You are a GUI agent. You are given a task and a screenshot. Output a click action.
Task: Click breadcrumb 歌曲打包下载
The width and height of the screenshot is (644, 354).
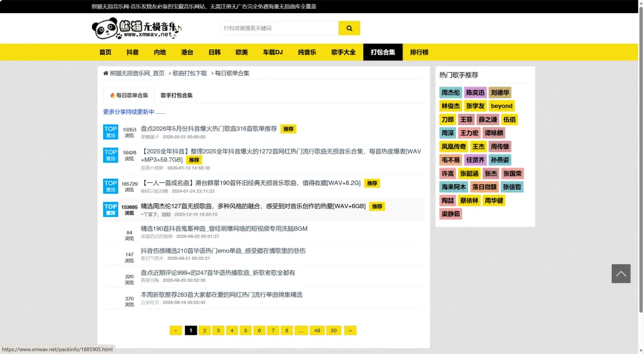tap(190, 73)
